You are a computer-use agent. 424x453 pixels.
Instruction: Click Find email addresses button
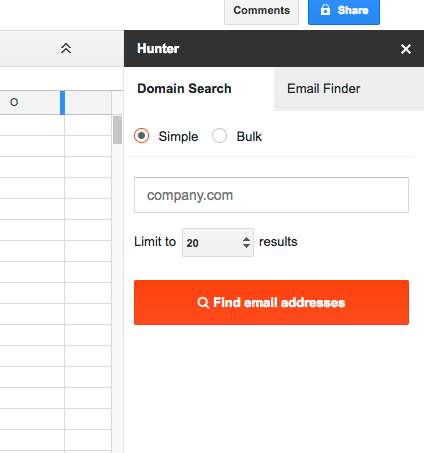tap(271, 302)
